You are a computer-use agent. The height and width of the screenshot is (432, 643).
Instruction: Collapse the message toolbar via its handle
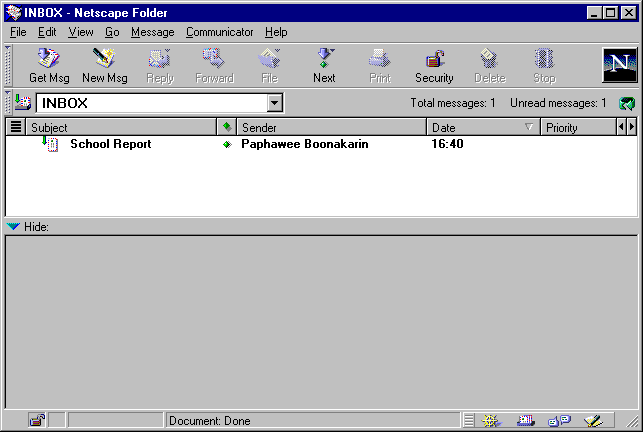pyautogui.click(x=7, y=65)
